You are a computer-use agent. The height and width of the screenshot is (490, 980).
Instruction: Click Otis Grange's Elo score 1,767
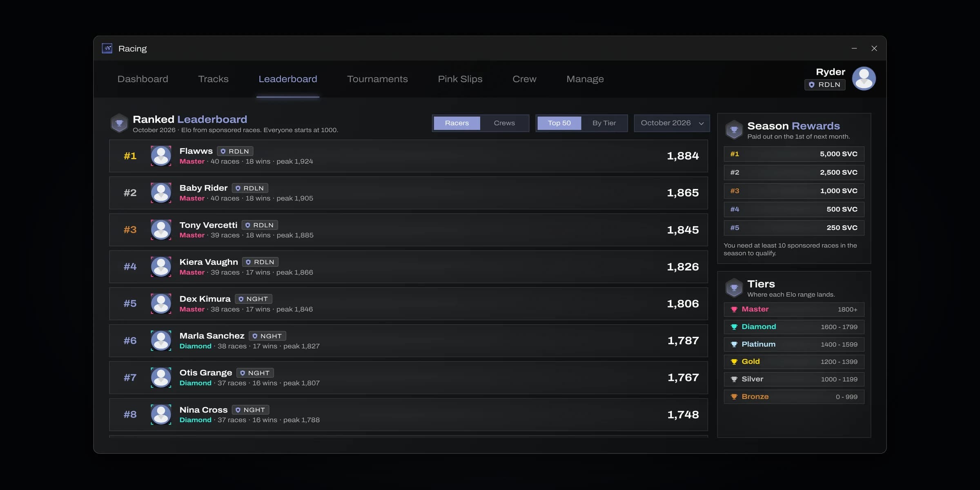click(683, 377)
